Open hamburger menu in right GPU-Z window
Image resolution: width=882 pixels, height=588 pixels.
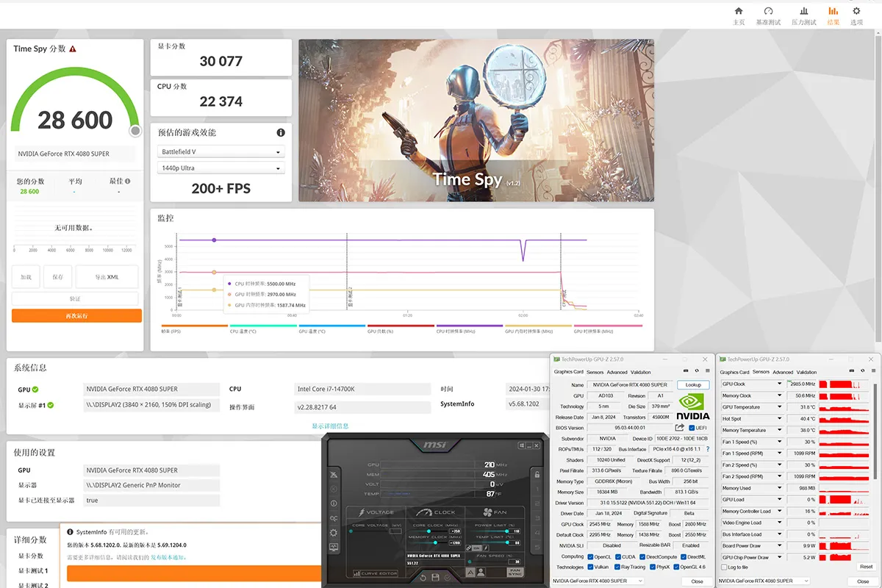click(873, 370)
